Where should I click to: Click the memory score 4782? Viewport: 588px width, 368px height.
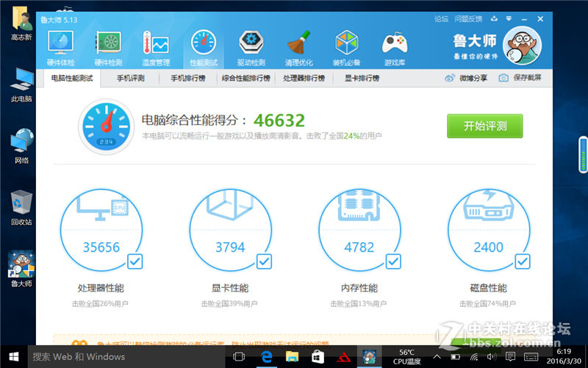pos(359,247)
